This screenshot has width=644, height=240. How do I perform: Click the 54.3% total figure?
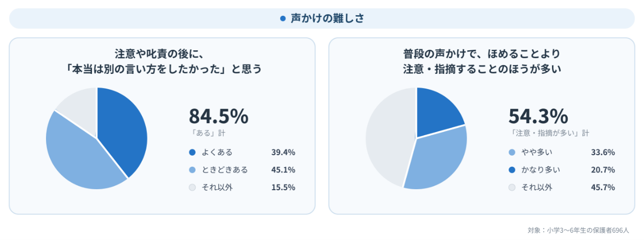538,116
